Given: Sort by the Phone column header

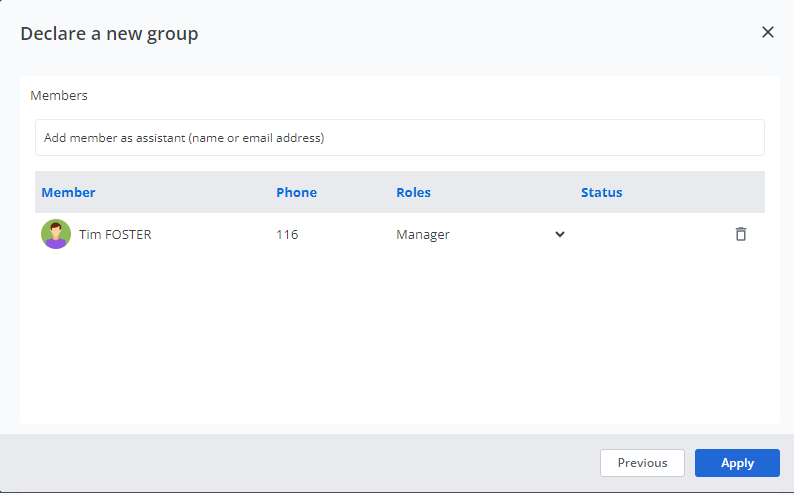Looking at the screenshot, I should tap(296, 192).
